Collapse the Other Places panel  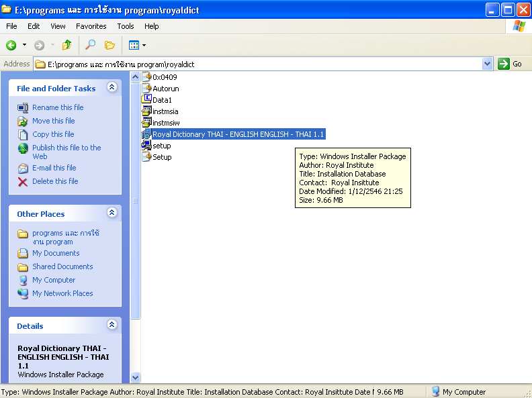coord(112,213)
